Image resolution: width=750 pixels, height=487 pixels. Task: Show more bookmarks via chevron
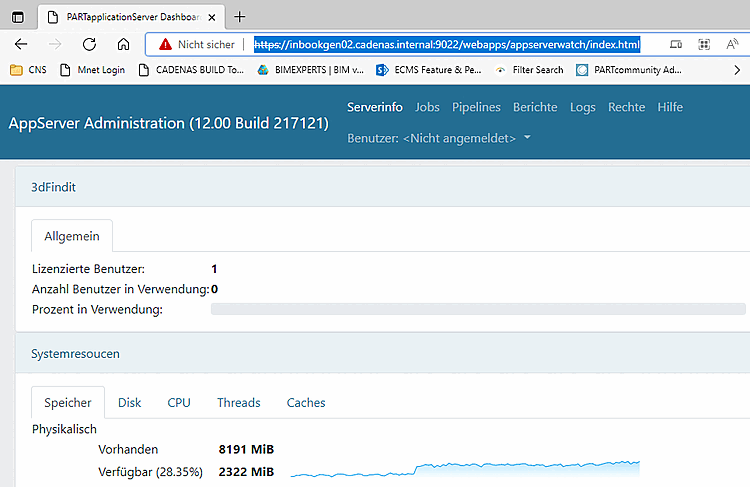click(x=737, y=70)
